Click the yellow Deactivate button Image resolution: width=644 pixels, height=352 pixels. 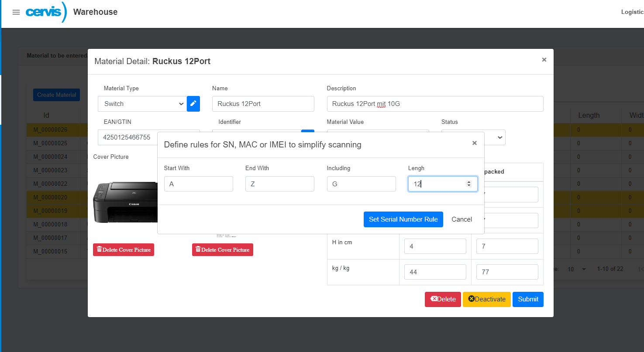tap(486, 299)
